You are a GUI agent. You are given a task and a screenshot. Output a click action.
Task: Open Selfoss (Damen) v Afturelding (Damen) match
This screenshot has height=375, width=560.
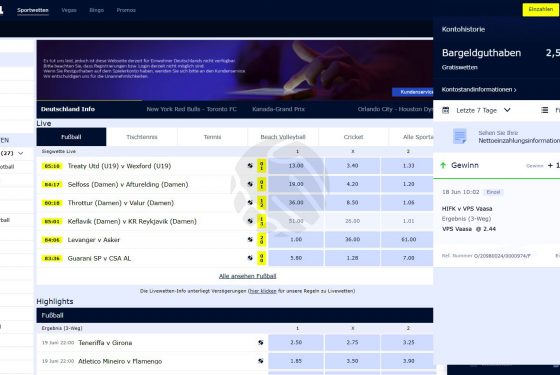(x=128, y=185)
